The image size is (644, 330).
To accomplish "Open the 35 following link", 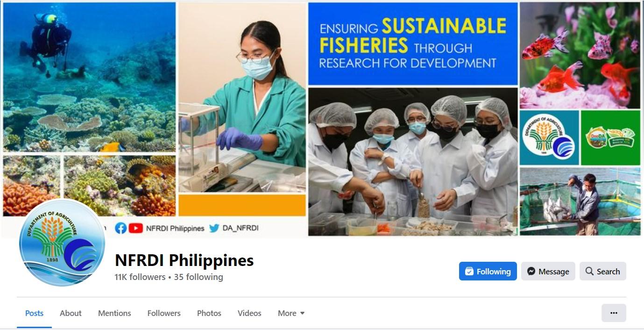I will 198,277.
